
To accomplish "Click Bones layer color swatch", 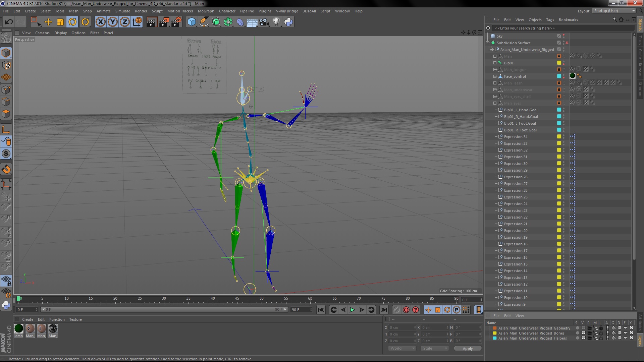I will 495,333.
